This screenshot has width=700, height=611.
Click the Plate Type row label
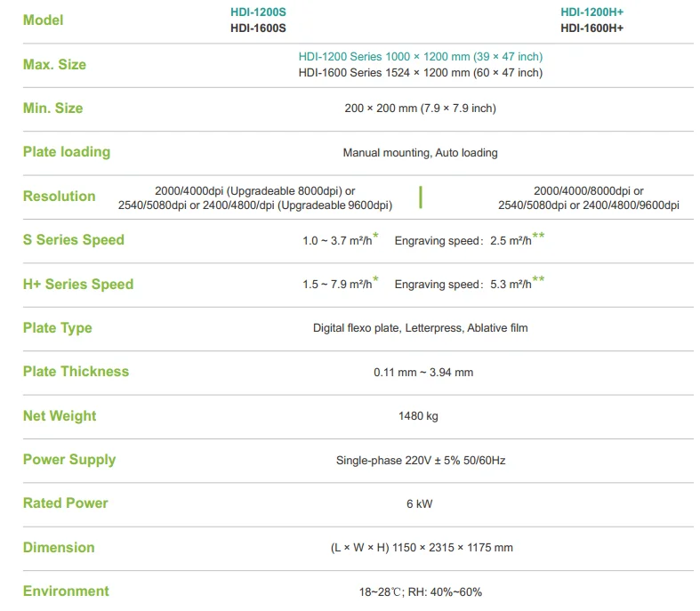tap(57, 328)
